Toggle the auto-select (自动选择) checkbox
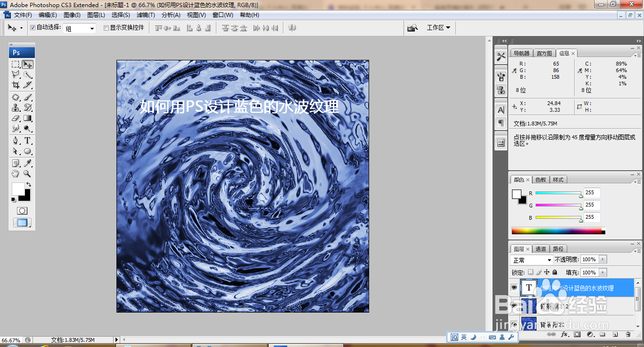The image size is (644, 347). (33, 27)
